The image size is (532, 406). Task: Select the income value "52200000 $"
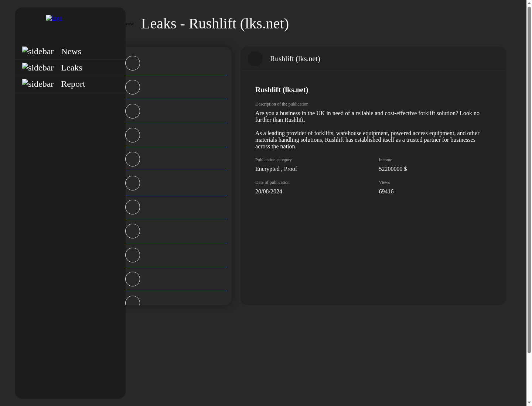(x=393, y=169)
